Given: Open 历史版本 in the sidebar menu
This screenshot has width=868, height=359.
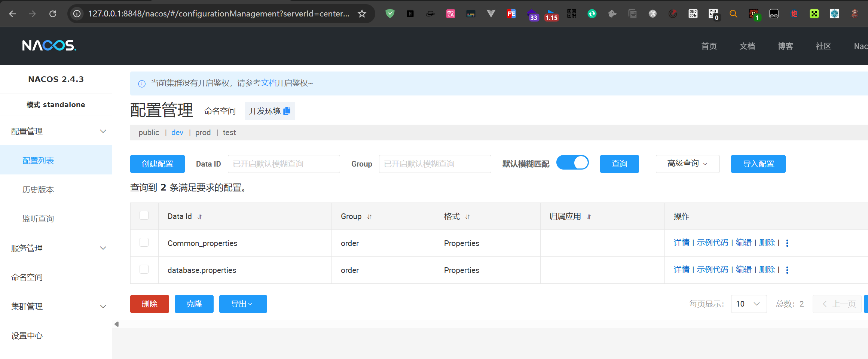Looking at the screenshot, I should 38,190.
